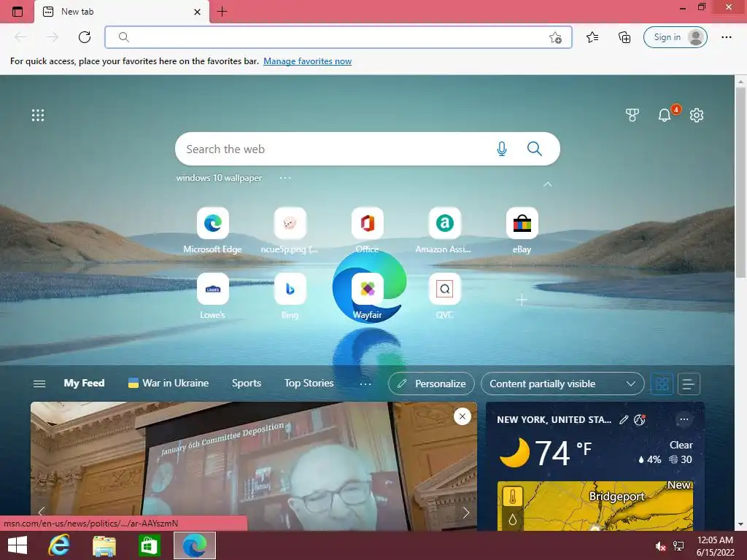Launch Internet Explorer from taskbar
This screenshot has height=560, width=747.
pos(59,545)
